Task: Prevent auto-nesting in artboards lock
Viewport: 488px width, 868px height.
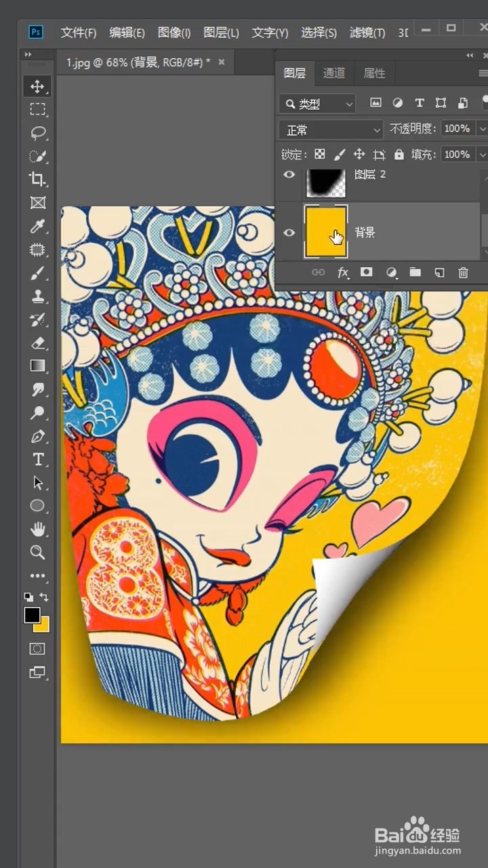Action: click(380, 154)
